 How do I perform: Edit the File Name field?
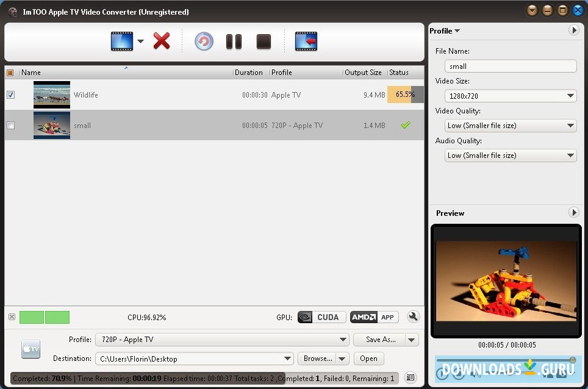(511, 66)
